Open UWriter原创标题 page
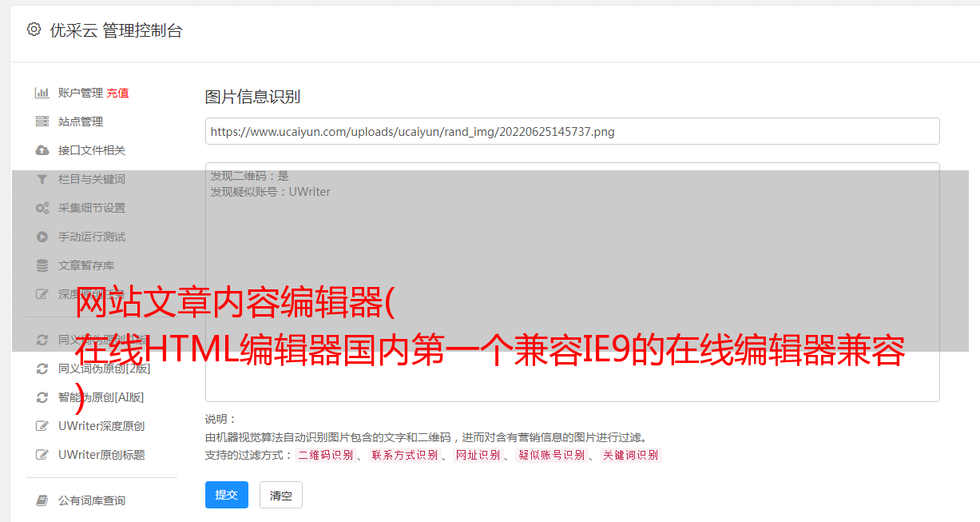 (x=101, y=455)
